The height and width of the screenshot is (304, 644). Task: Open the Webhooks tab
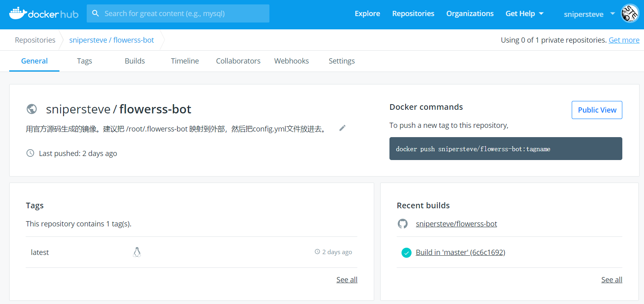(x=291, y=61)
